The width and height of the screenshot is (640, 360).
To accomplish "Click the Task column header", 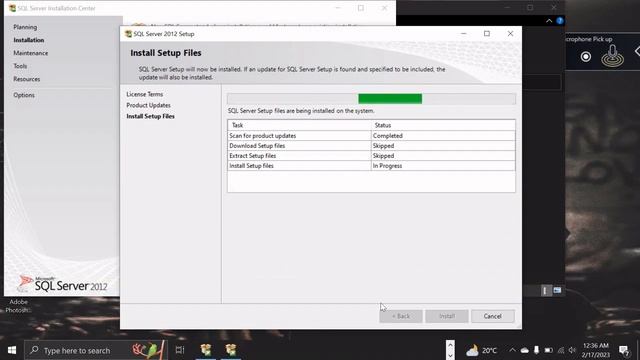I will coord(299,125).
